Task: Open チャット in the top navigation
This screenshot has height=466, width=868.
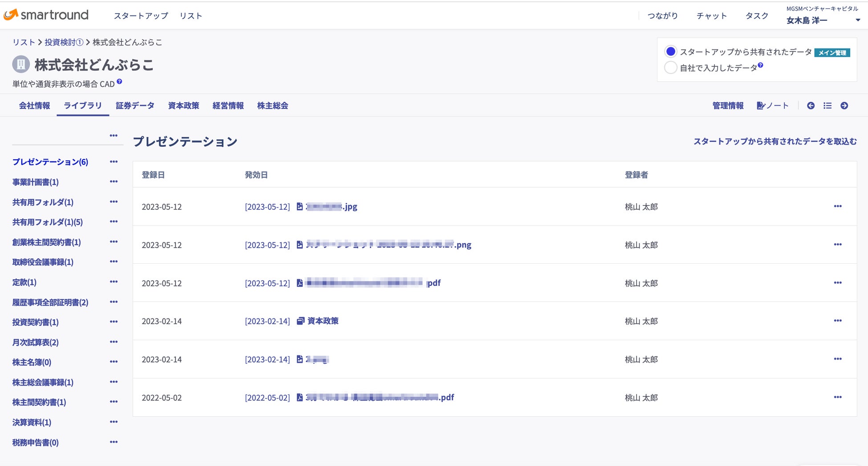Action: pyautogui.click(x=711, y=16)
